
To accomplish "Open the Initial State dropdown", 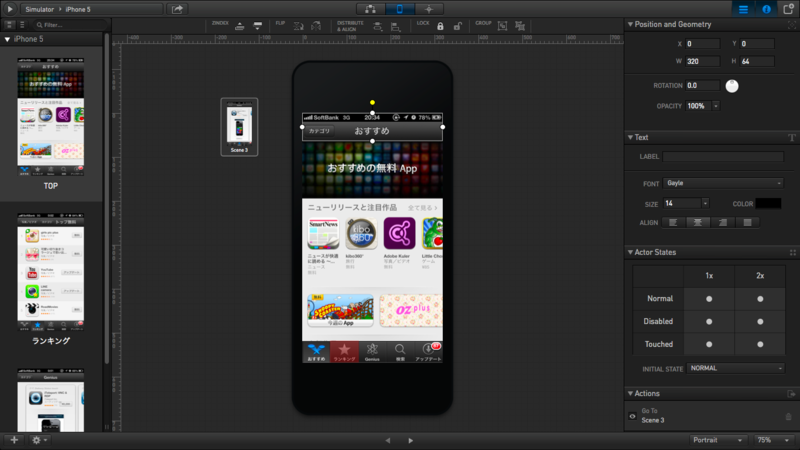I will 735,368.
